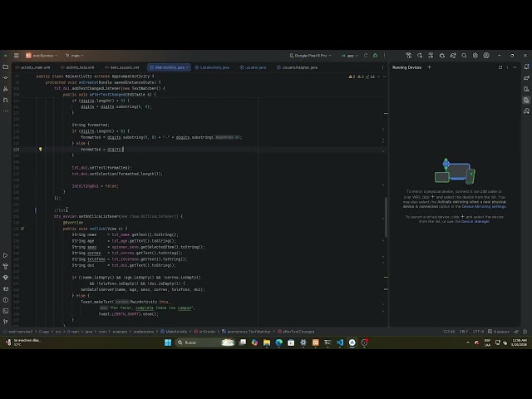Viewport: 532px width, 399px height.
Task: Open the Commit tool window
Action: point(6,77)
